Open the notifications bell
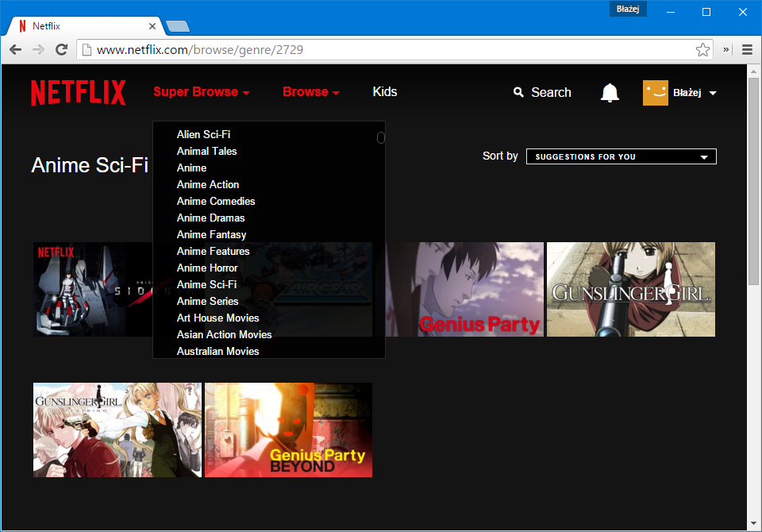Screen dimensions: 762x532 610,92
